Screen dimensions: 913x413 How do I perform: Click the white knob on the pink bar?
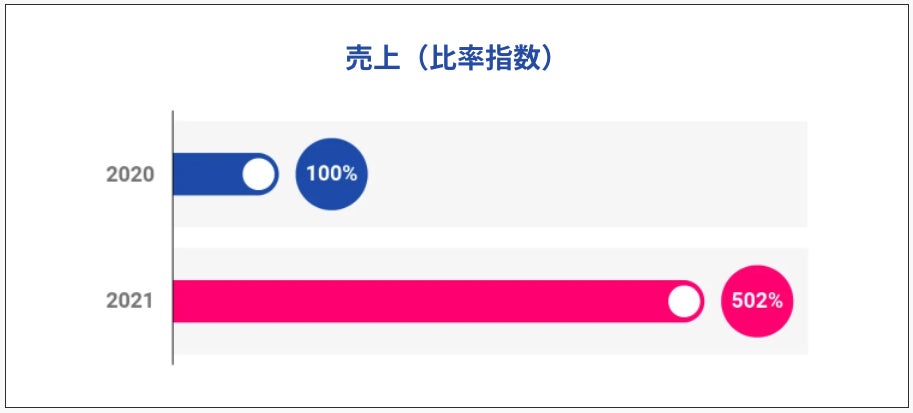pyautogui.click(x=684, y=300)
